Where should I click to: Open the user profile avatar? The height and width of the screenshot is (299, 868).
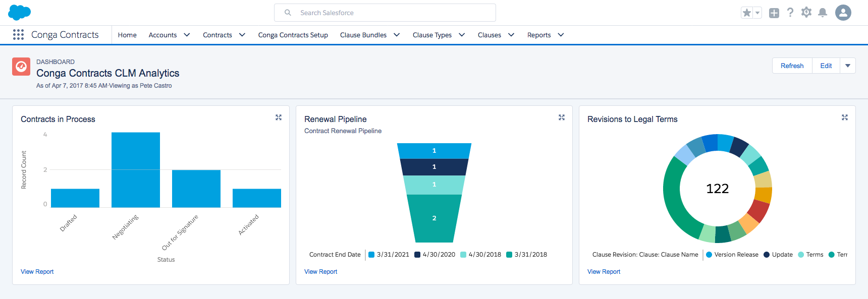(x=843, y=13)
